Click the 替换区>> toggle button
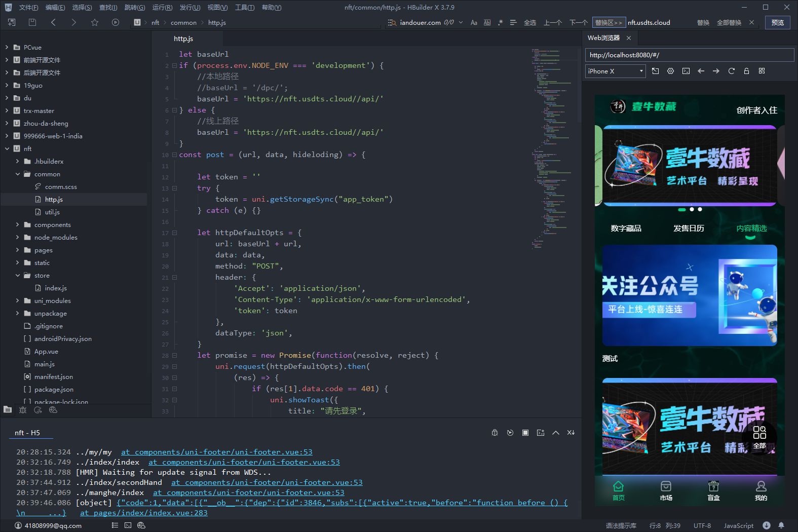The width and height of the screenshot is (798, 532). point(609,22)
